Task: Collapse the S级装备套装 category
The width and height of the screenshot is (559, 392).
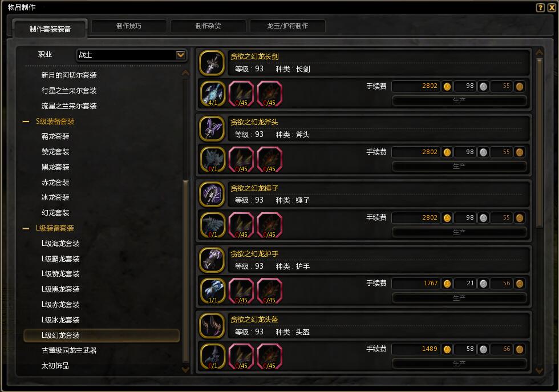Action: point(26,122)
